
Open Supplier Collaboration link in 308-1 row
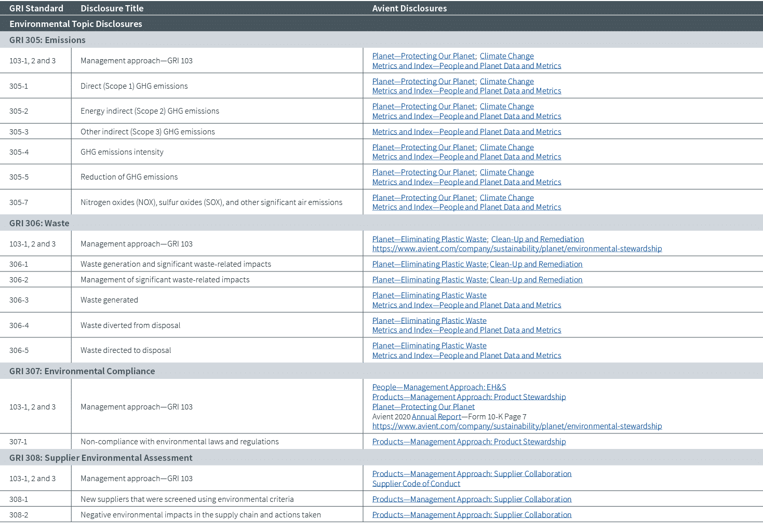click(472, 499)
